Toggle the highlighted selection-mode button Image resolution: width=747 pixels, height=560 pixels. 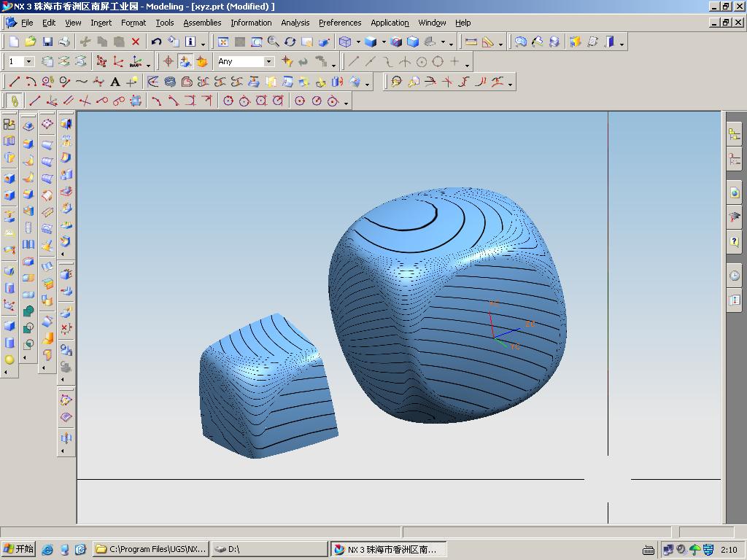185,62
